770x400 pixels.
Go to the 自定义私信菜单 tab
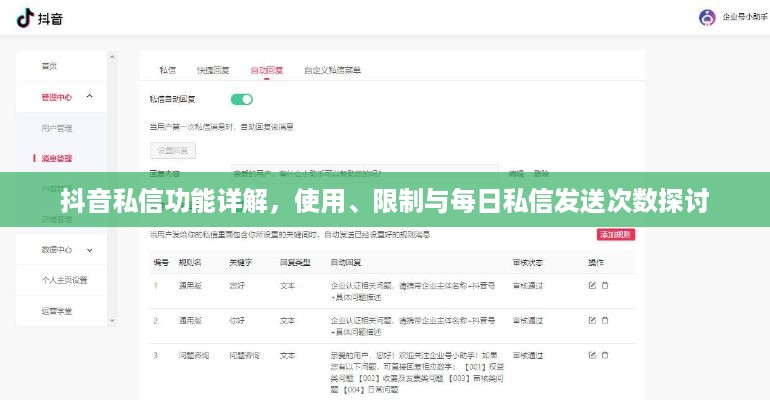pyautogui.click(x=332, y=70)
